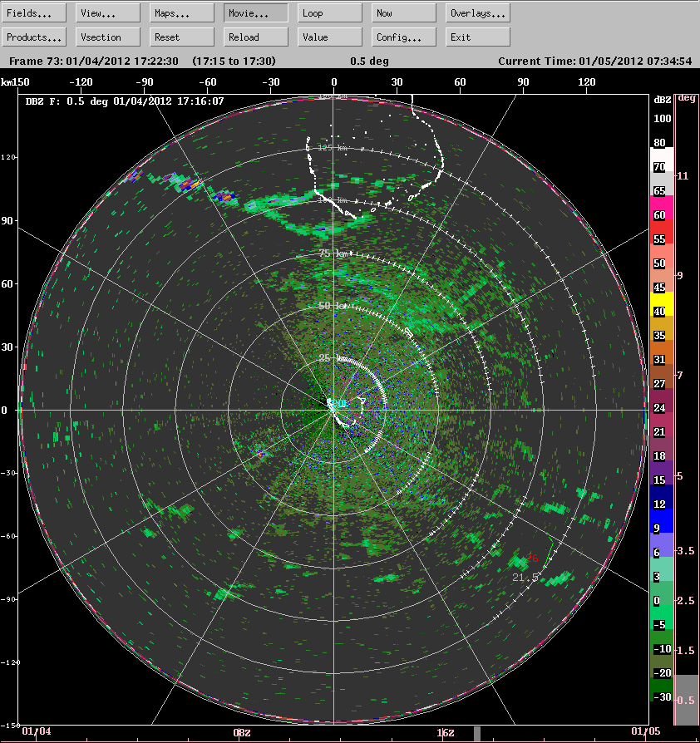Click the 08z mark on the time axis
Viewport: 700px width, 743px height.
242,732
